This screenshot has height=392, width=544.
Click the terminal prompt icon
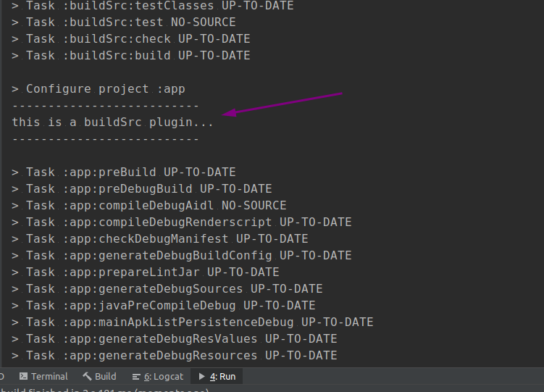[x=24, y=376]
